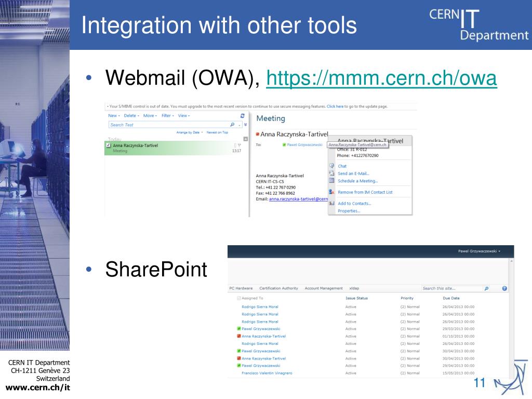Tick the checkbox on the Anna Raczynska-Tartivel message
532x399 pixels.
[x=109, y=145]
